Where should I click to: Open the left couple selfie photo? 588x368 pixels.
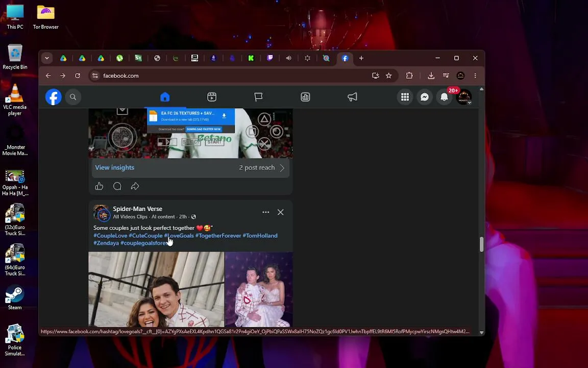tap(156, 289)
